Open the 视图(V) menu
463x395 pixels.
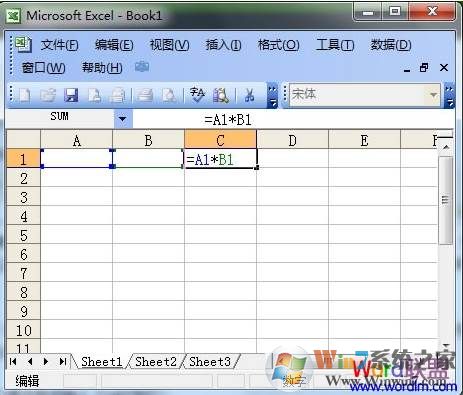click(169, 45)
